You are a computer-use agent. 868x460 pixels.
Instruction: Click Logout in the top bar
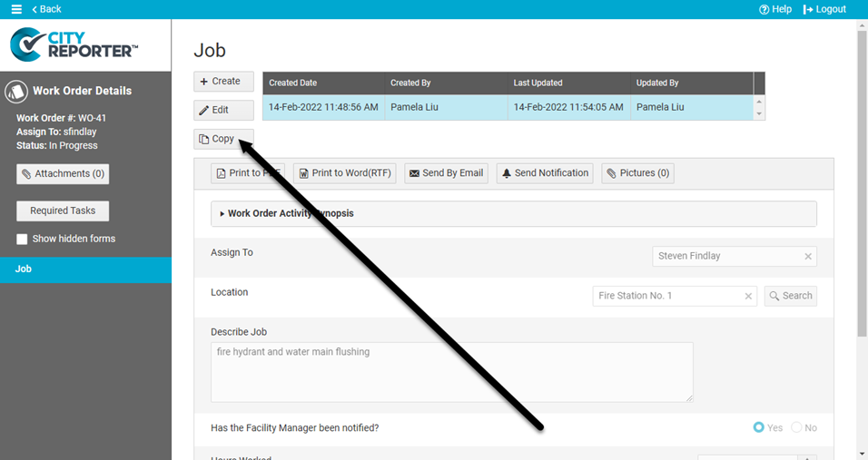[x=824, y=9]
